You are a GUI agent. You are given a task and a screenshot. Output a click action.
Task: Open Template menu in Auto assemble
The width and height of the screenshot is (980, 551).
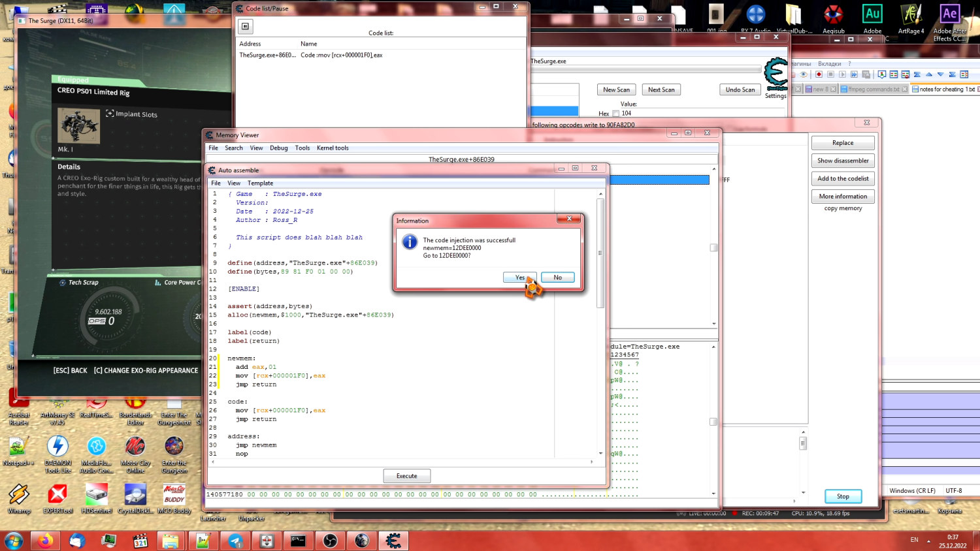tap(260, 183)
